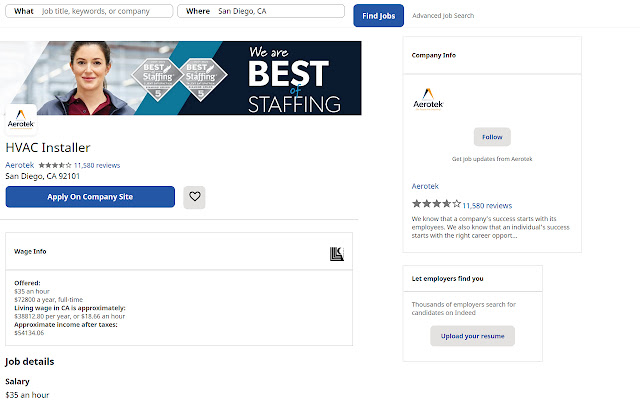The height and width of the screenshot is (400, 640).
Task: Focus the Where location input field
Action: tap(261, 11)
